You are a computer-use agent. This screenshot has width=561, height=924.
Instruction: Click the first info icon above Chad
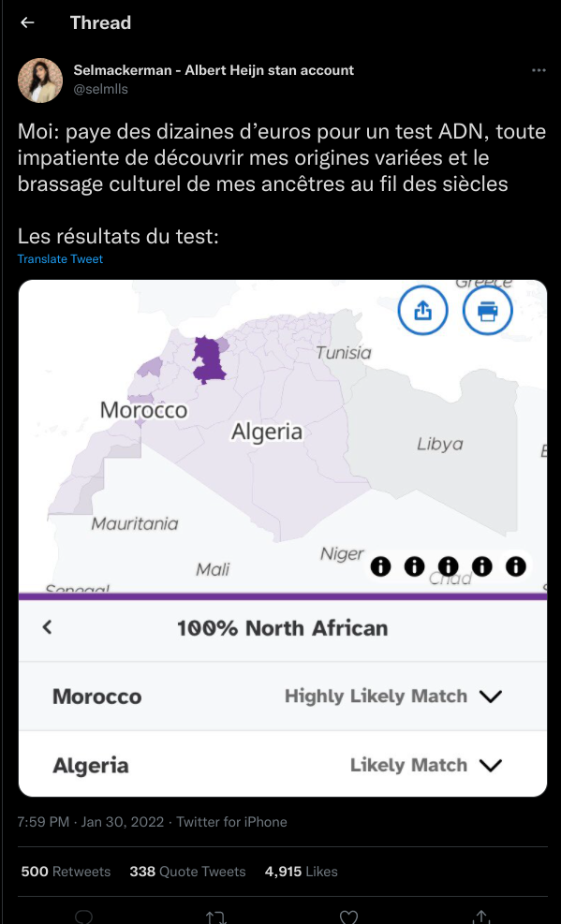coord(380,567)
